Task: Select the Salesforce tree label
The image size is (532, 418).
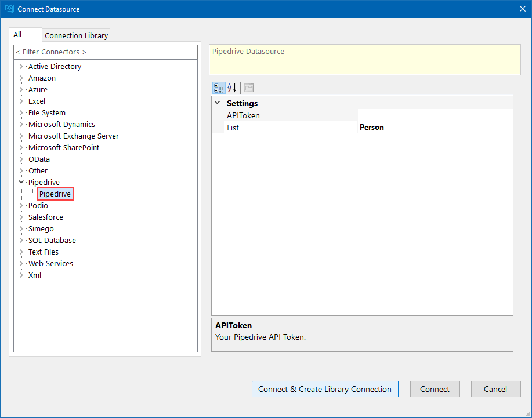Action: pyautogui.click(x=46, y=217)
